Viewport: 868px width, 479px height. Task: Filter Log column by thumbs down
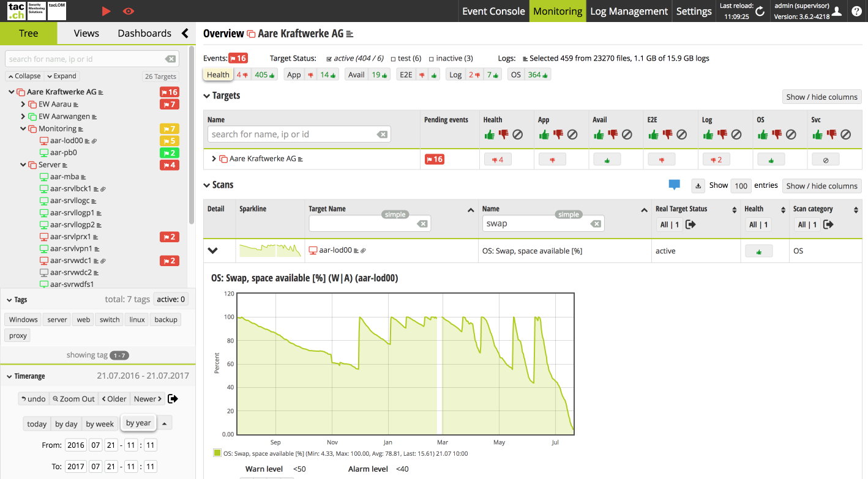click(722, 134)
